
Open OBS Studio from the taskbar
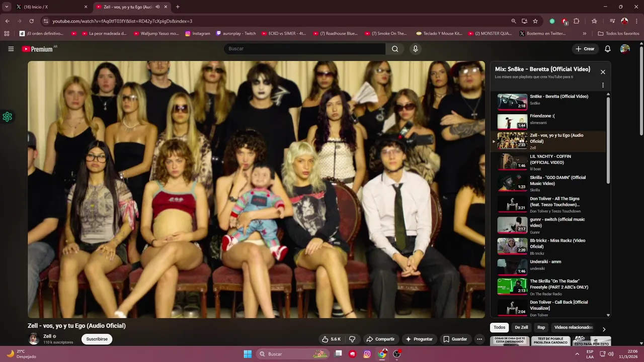(x=396, y=354)
